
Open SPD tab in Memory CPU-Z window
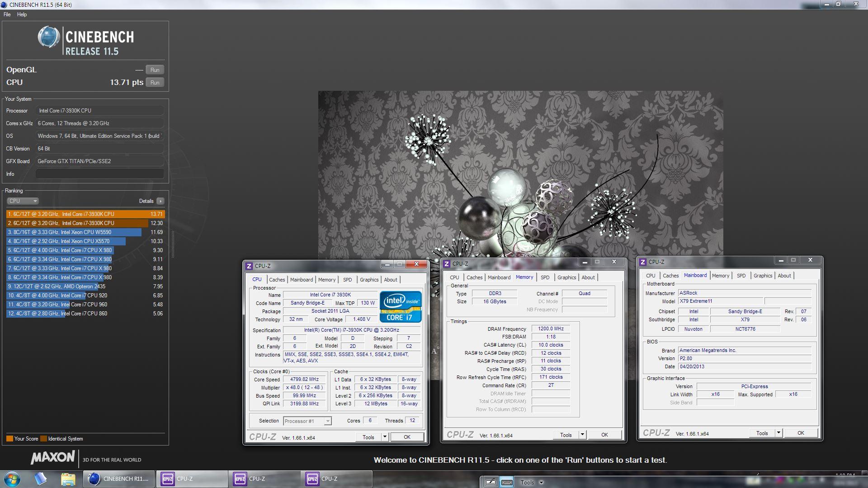(x=545, y=277)
